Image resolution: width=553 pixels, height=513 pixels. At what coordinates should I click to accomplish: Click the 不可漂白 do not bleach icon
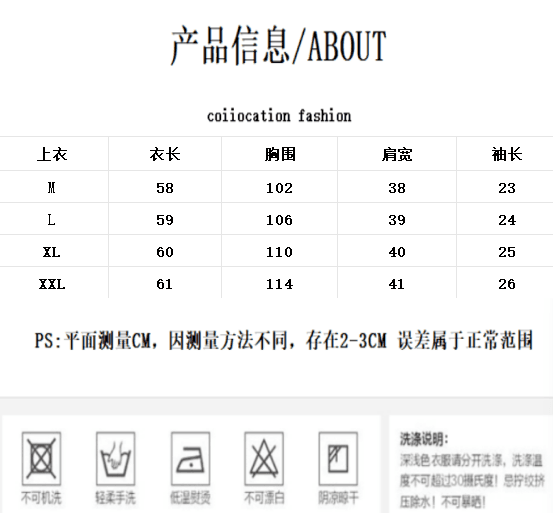pos(264,459)
